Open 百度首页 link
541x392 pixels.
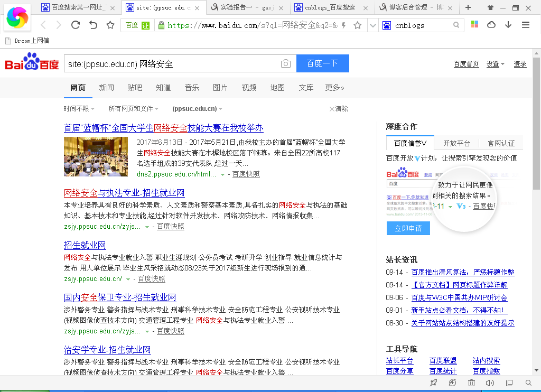466,64
